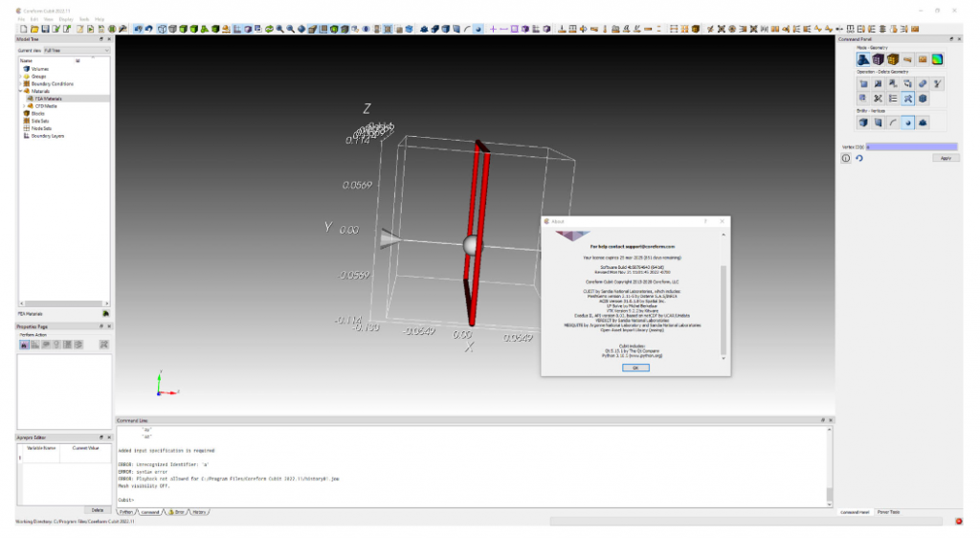Click the red status indicator at bottom right
The width and height of the screenshot is (980, 538).
tap(959, 521)
